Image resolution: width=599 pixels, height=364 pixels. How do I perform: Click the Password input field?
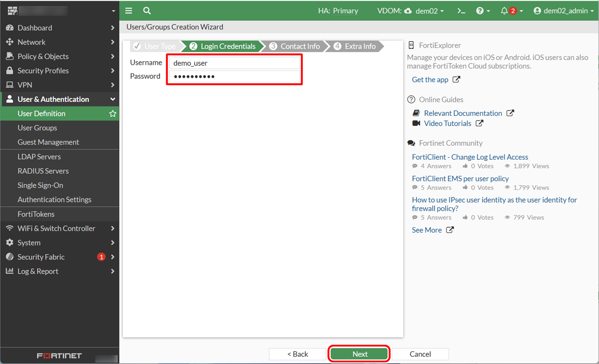(235, 77)
